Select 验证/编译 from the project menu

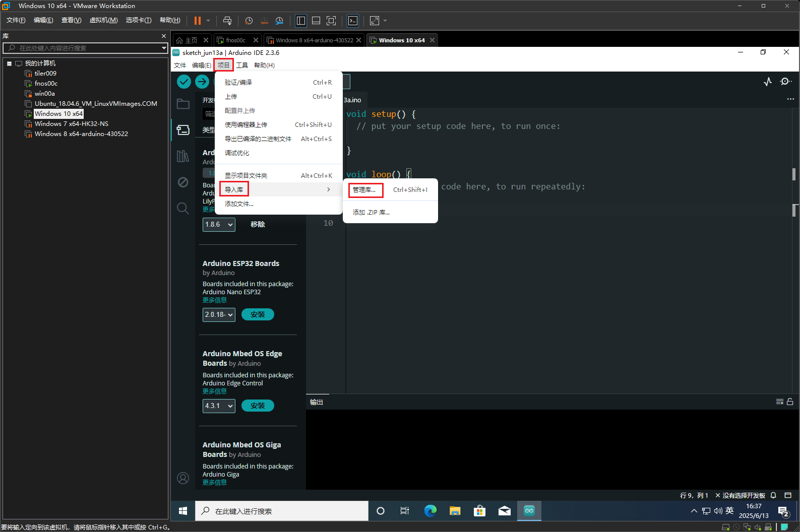pos(278,82)
